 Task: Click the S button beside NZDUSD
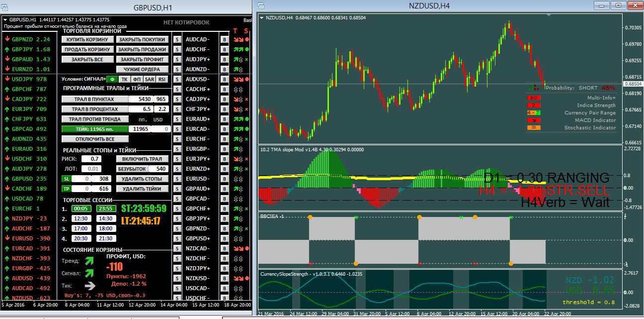(177, 278)
